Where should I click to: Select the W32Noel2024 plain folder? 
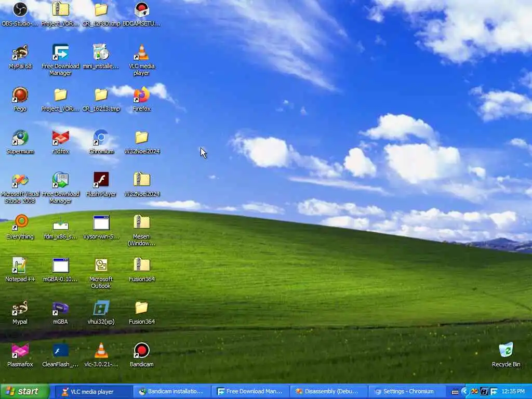[x=141, y=142]
